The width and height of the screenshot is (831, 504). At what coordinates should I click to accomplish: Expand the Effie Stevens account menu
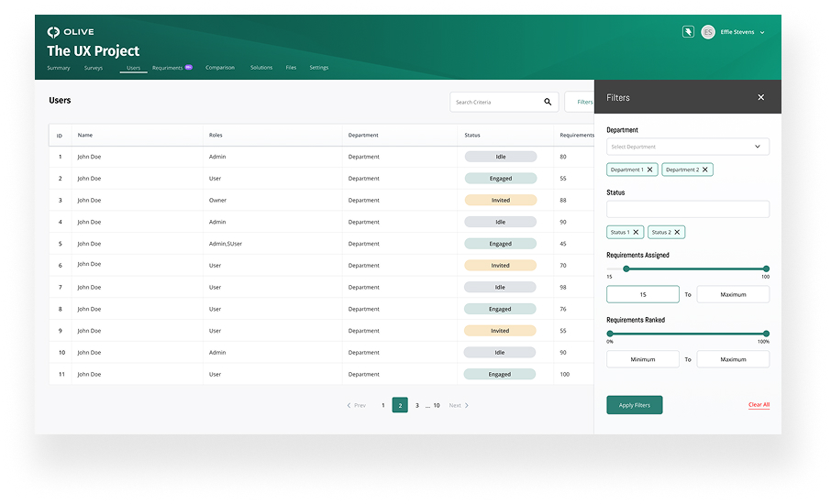(x=762, y=32)
